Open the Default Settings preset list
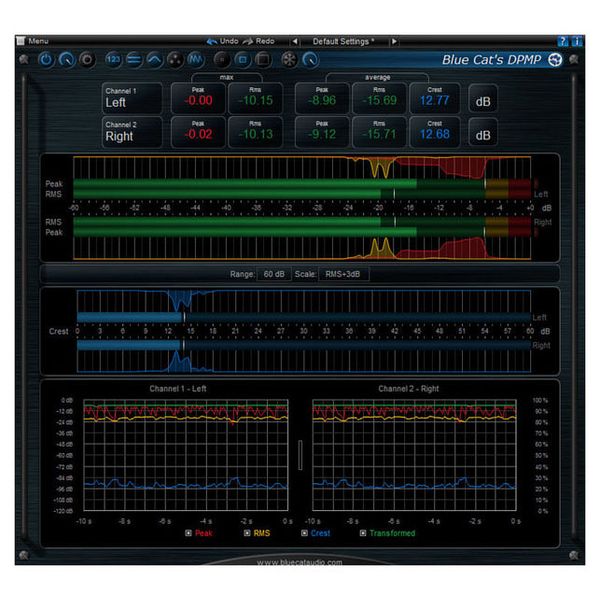This screenshot has height=600, width=600. coord(344,41)
